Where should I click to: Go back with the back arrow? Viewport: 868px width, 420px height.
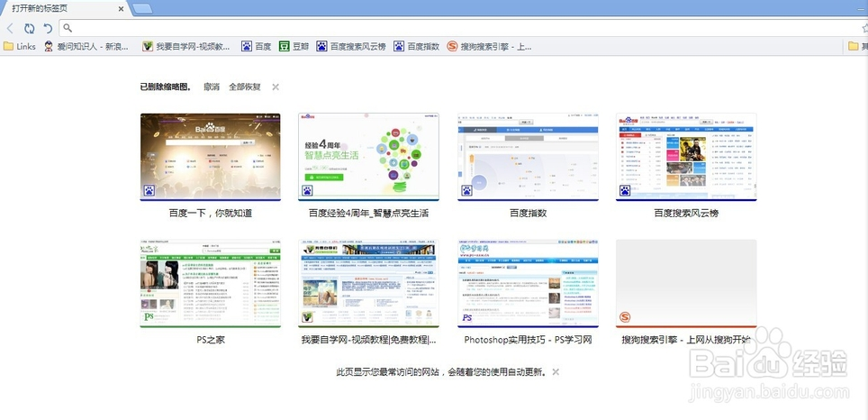pyautogui.click(x=10, y=28)
